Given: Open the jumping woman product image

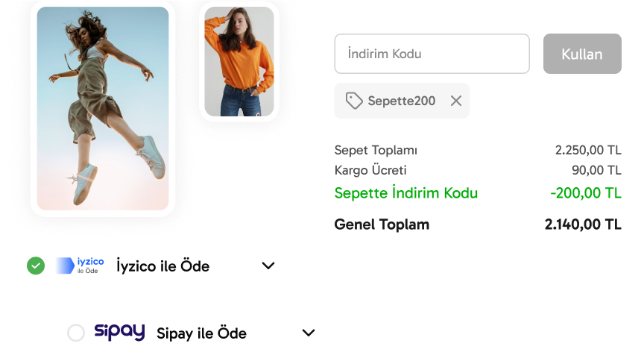Looking at the screenshot, I should point(103,108).
